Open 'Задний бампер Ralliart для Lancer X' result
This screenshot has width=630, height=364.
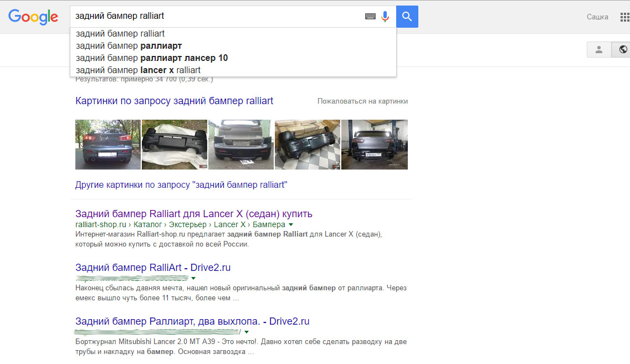[x=194, y=214]
